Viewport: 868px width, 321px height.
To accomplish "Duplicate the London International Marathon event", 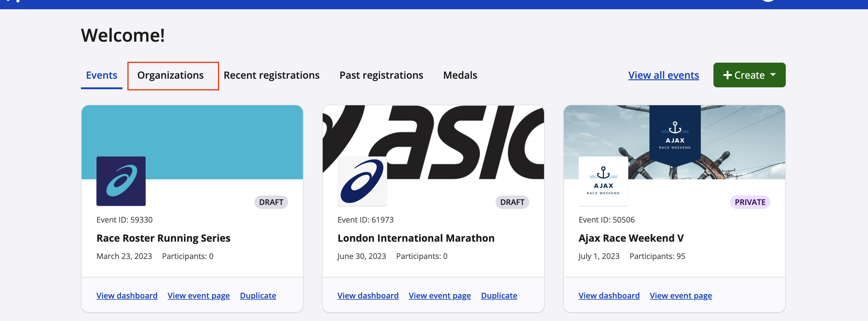I will [499, 295].
